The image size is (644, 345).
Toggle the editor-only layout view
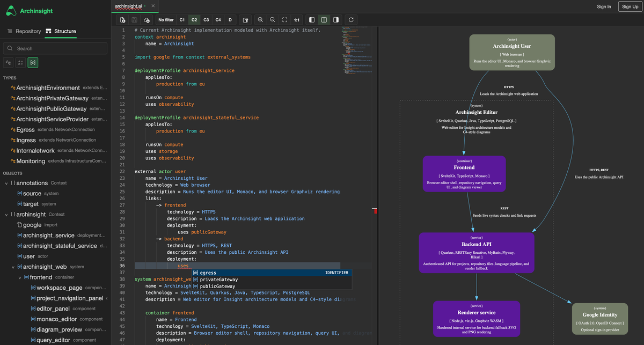pos(312,20)
